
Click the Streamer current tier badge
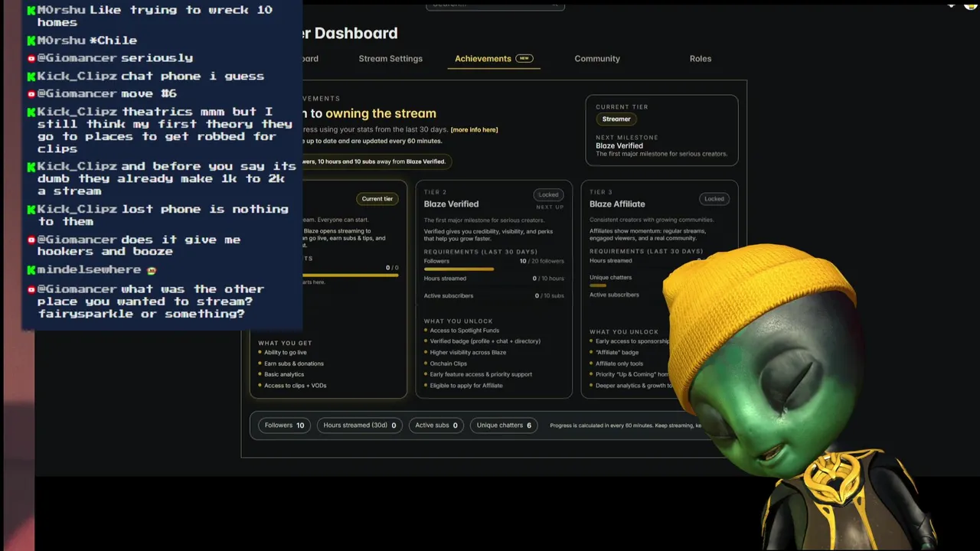(616, 119)
